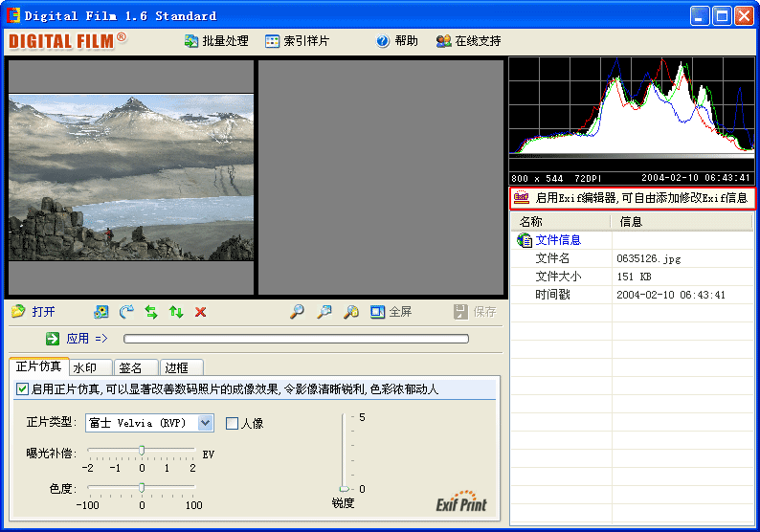
Task: Click the 色度 chroma slider handle
Action: click(x=142, y=487)
